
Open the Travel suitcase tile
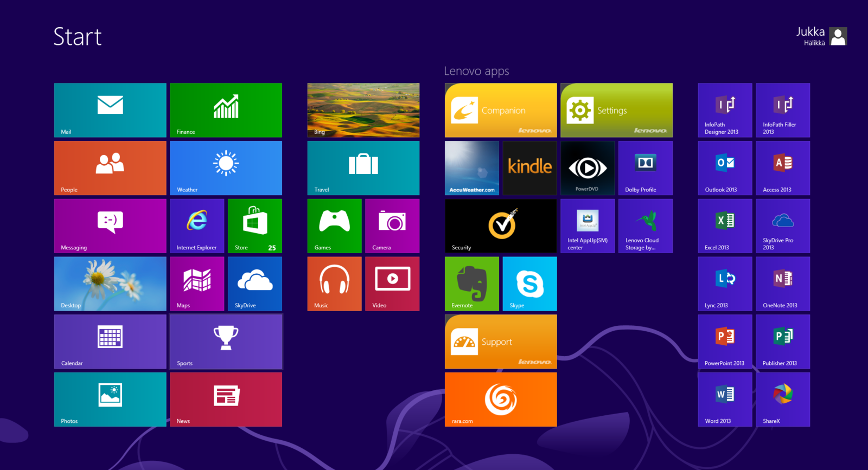363,168
